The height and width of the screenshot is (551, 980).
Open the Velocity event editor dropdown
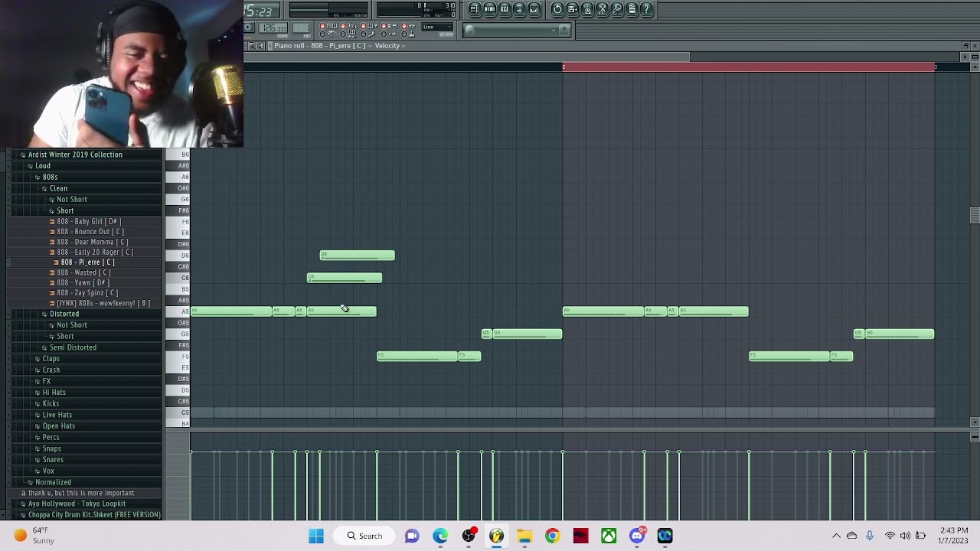click(390, 46)
